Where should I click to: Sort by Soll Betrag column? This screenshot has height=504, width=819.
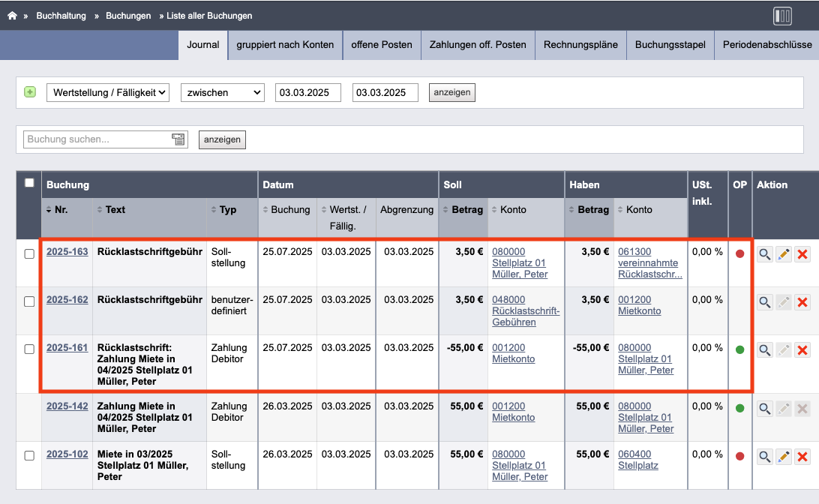tap(463, 209)
